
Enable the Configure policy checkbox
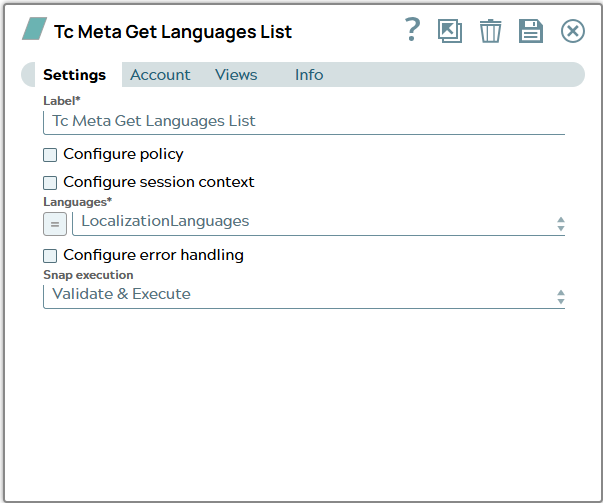pos(50,155)
